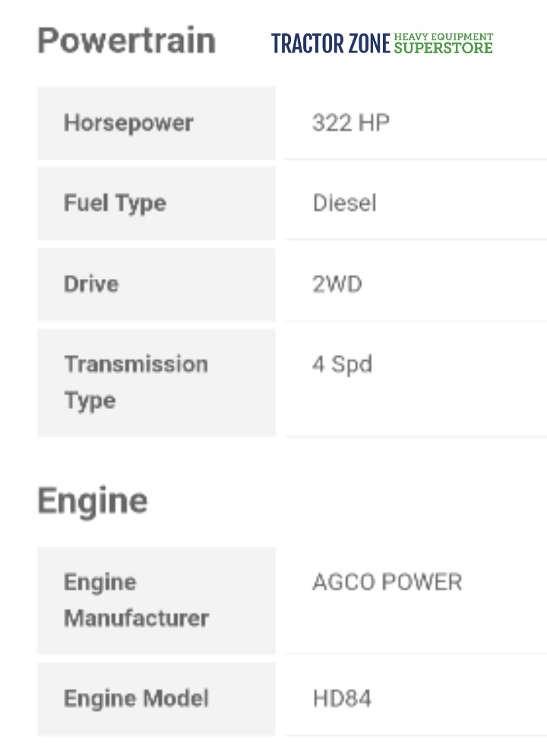The height and width of the screenshot is (756, 547).
Task: Click the word POWER after AGCO
Action: click(x=422, y=583)
